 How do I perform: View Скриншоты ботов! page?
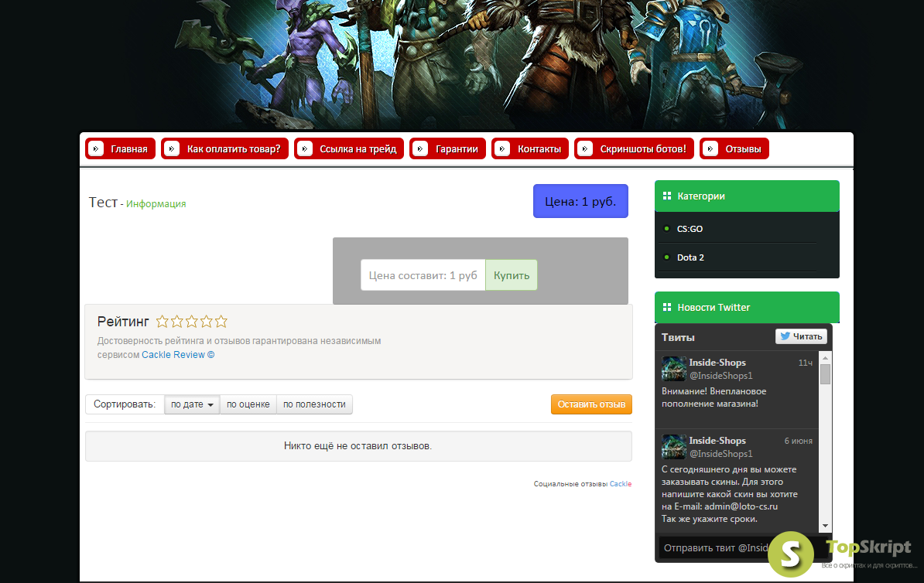click(634, 148)
